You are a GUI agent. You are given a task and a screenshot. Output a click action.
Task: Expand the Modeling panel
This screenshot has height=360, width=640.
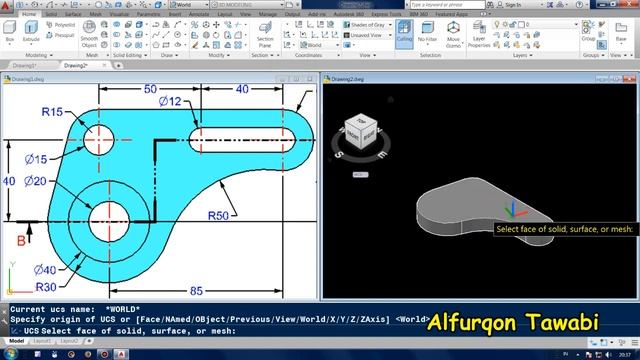point(39,55)
